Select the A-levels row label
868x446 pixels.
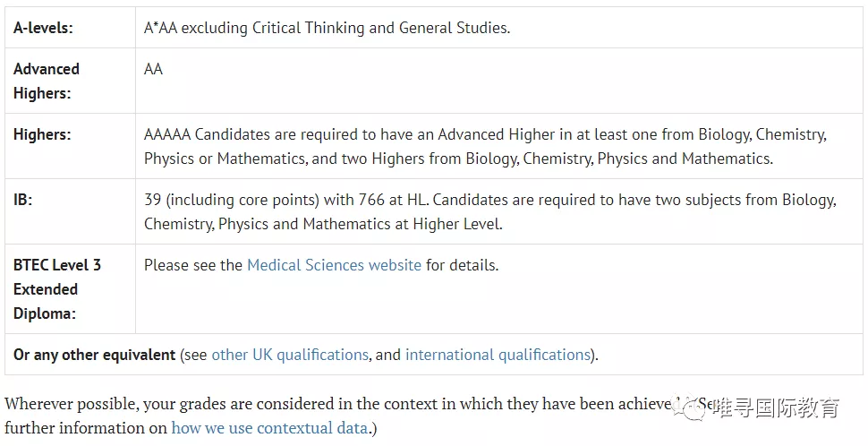tap(43, 28)
